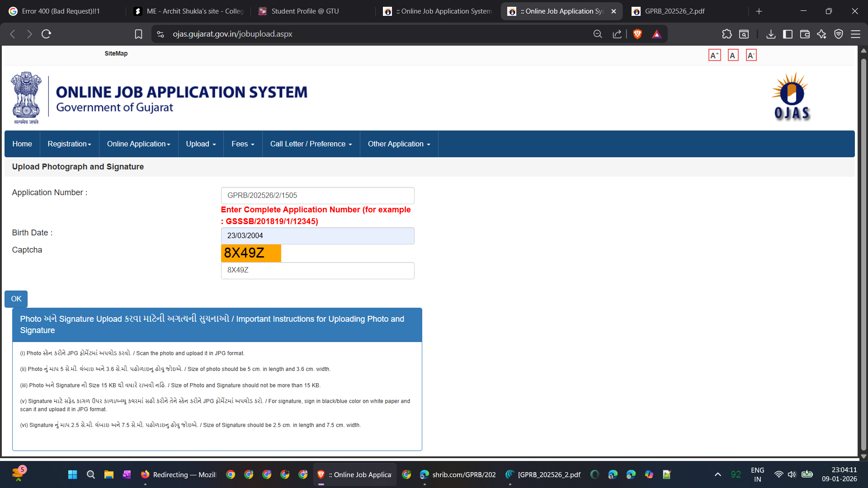Open Windows Start menu in taskbar
The width and height of the screenshot is (868, 488).
tap(72, 474)
